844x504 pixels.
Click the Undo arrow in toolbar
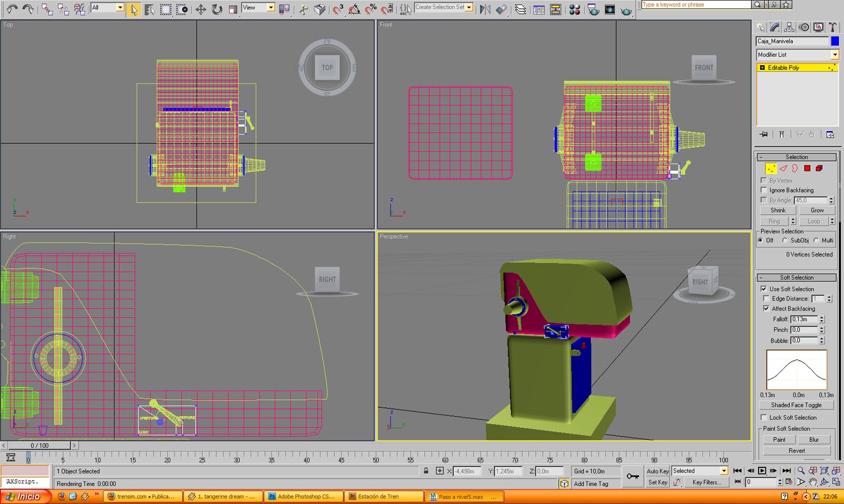12,10
